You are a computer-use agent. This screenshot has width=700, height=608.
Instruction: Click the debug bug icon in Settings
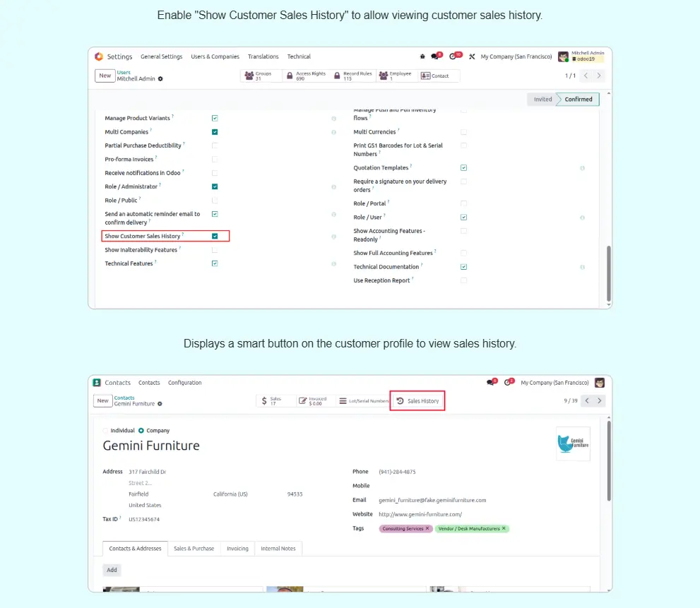(422, 56)
